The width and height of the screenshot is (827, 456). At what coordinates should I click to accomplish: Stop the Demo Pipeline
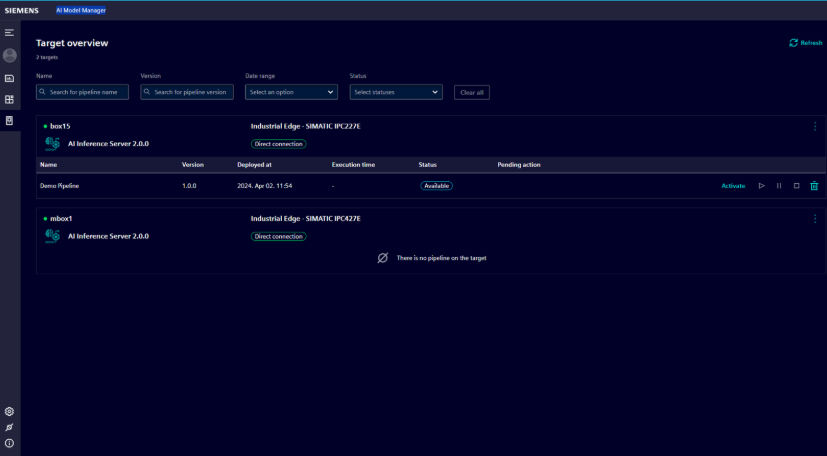(x=796, y=186)
